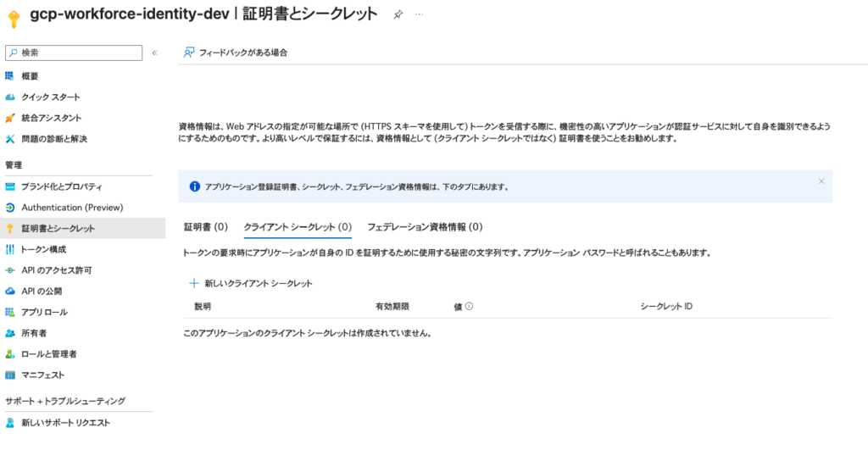Click the トークン構成 bars icon
The width and height of the screenshot is (868, 461).
pos(10,250)
